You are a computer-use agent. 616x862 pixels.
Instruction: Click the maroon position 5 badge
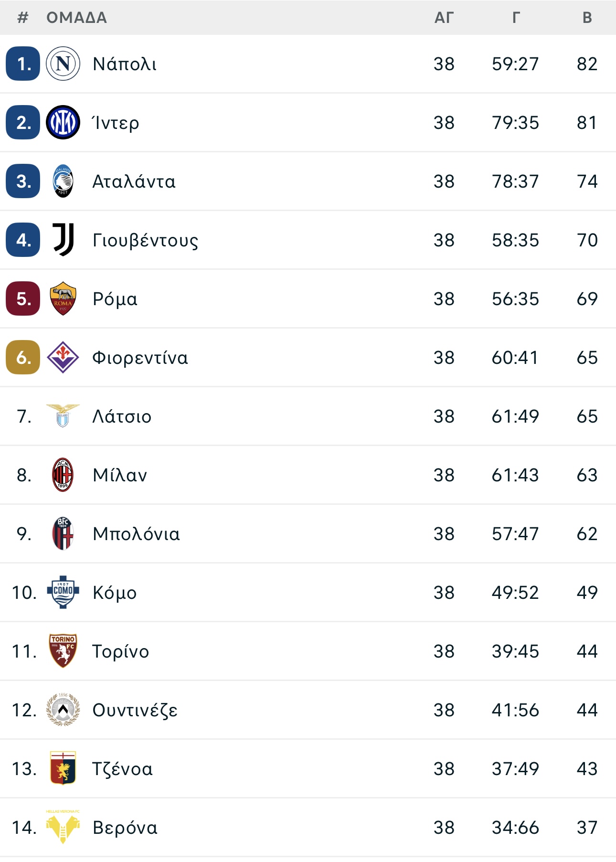coord(23,298)
